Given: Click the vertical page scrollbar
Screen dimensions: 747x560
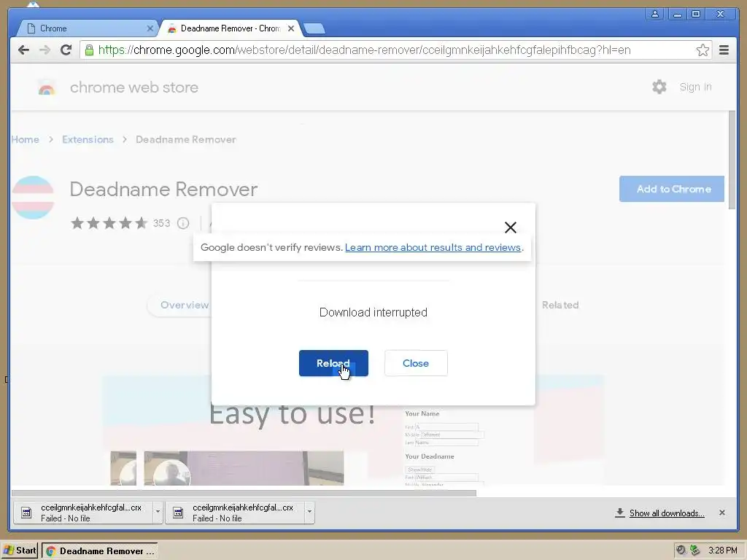Looking at the screenshot, I should click(x=732, y=160).
